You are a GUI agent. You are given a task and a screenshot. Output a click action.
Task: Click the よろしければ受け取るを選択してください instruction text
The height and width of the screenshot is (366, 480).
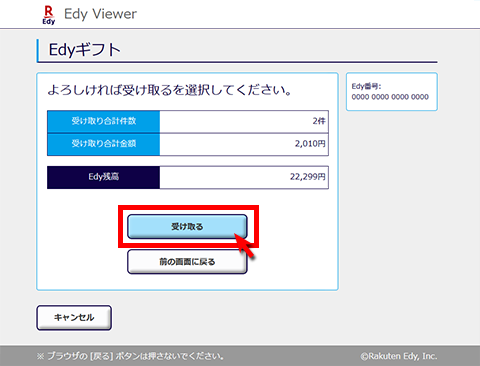pyautogui.click(x=170, y=90)
